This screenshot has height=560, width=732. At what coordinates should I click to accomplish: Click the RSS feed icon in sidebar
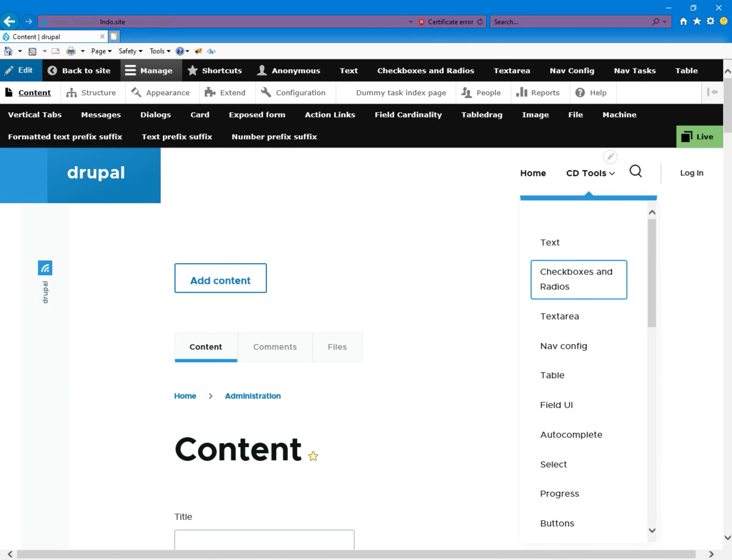45,268
